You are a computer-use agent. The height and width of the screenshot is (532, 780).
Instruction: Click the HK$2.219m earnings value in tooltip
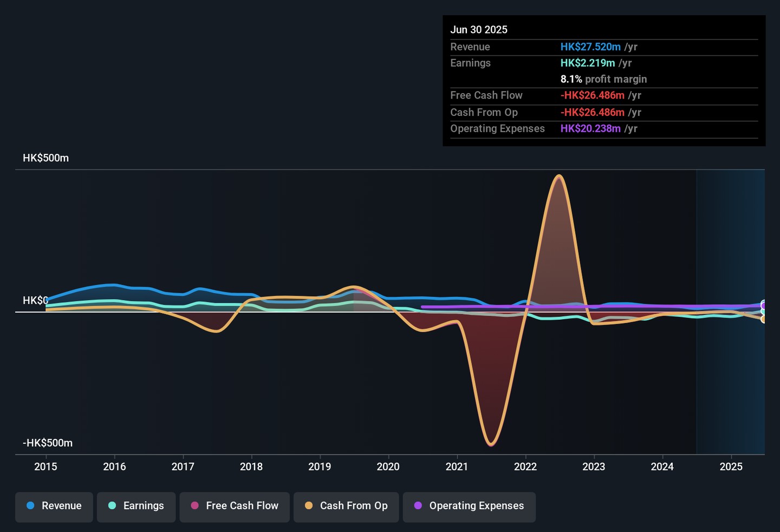(588, 63)
